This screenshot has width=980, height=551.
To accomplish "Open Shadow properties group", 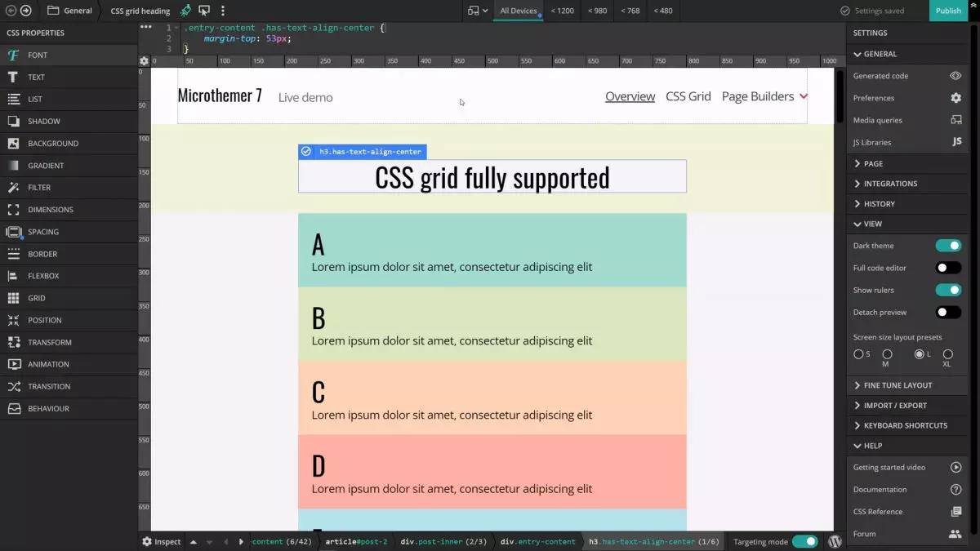I will coord(69,121).
